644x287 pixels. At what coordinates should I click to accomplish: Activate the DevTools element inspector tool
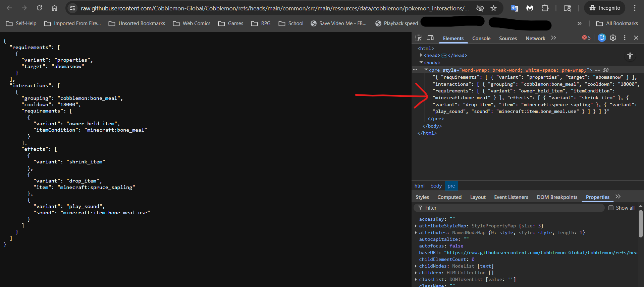point(419,38)
